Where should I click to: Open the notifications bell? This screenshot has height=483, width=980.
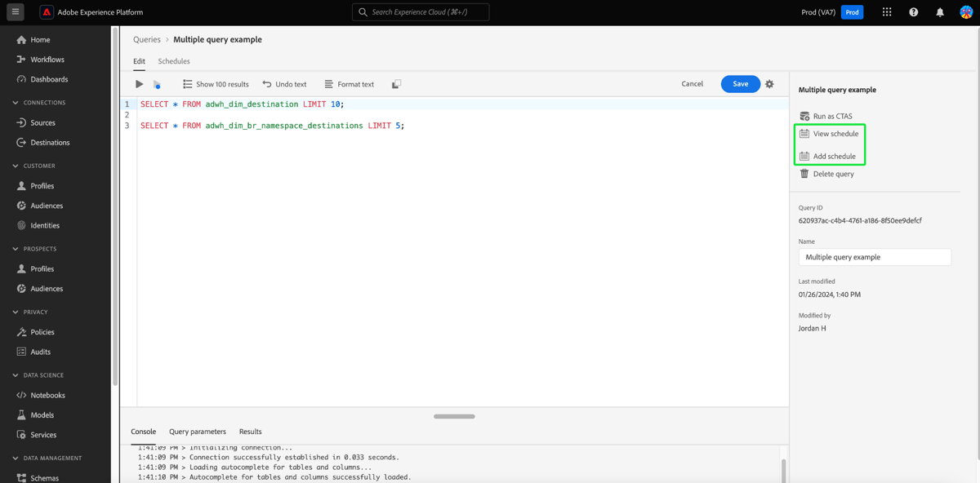click(939, 12)
